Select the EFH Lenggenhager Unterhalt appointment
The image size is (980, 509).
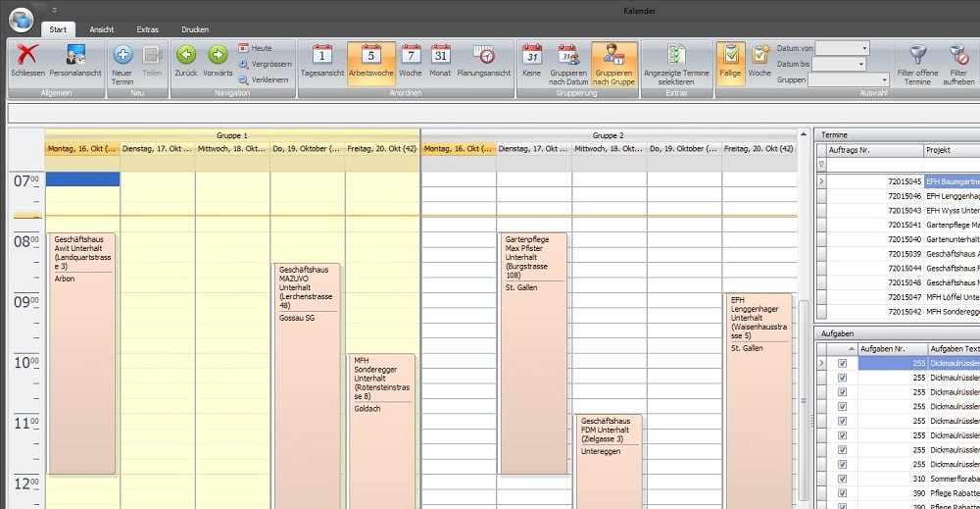759,400
